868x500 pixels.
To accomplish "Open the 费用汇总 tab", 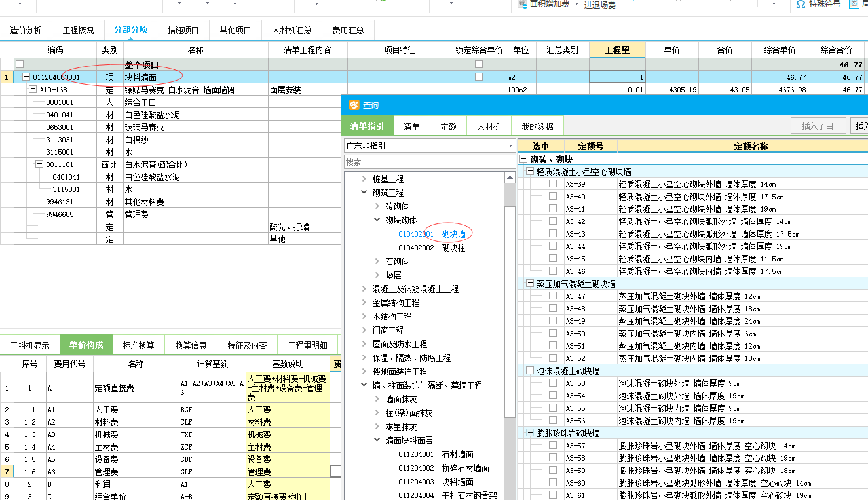I will point(348,30).
